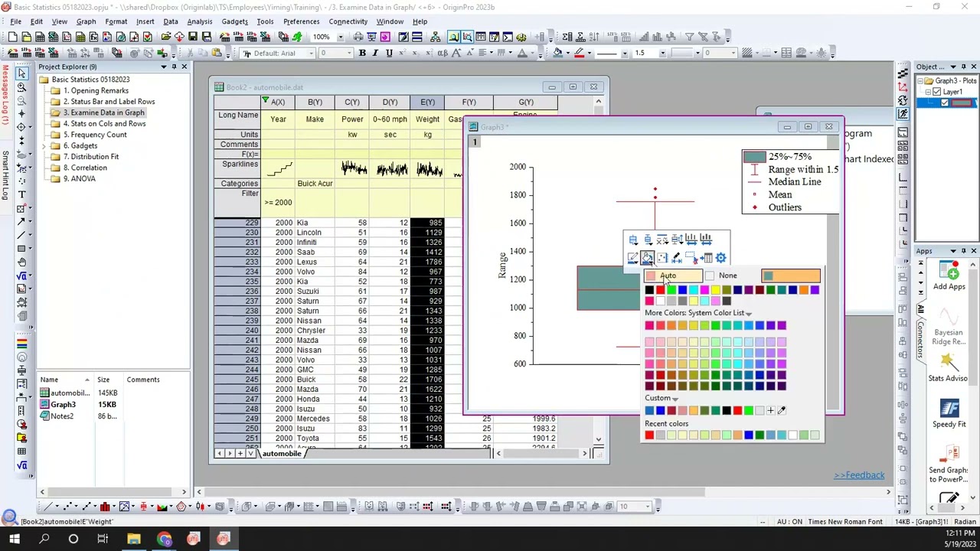Image resolution: width=980 pixels, height=551 pixels.
Task: Open the Stats Advisor app
Action: pyautogui.click(x=948, y=368)
